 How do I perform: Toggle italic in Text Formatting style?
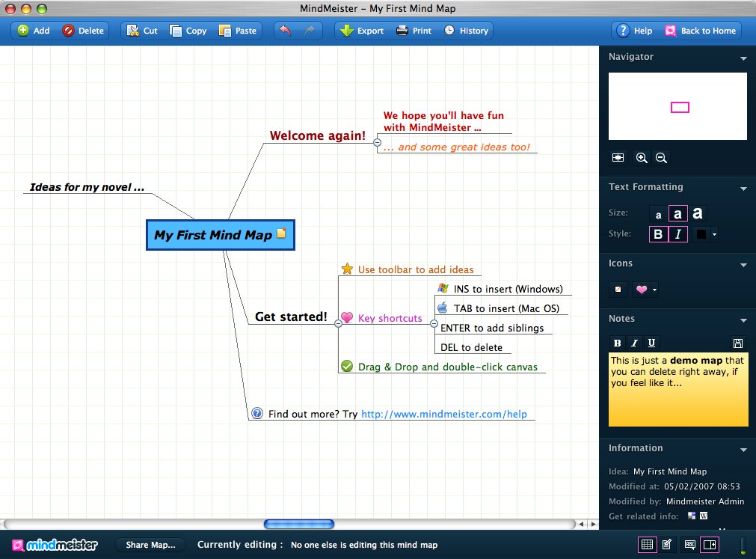[x=678, y=234]
